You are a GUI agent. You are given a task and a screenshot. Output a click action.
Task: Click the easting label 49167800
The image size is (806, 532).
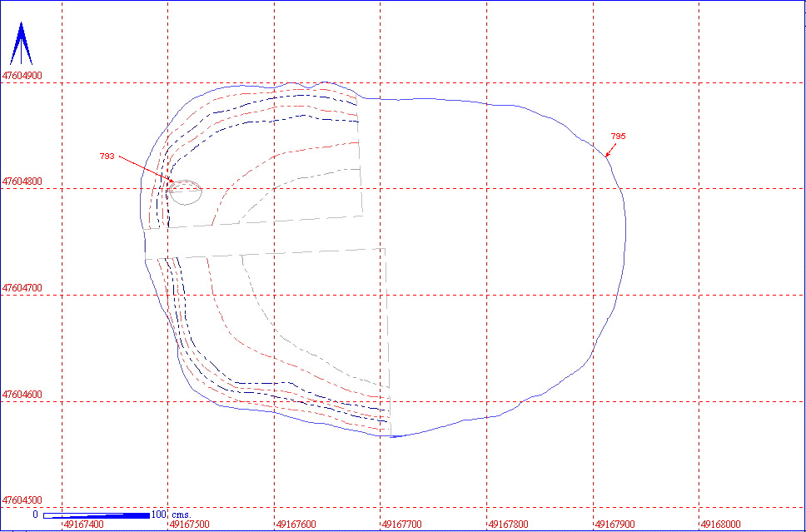[x=509, y=525]
